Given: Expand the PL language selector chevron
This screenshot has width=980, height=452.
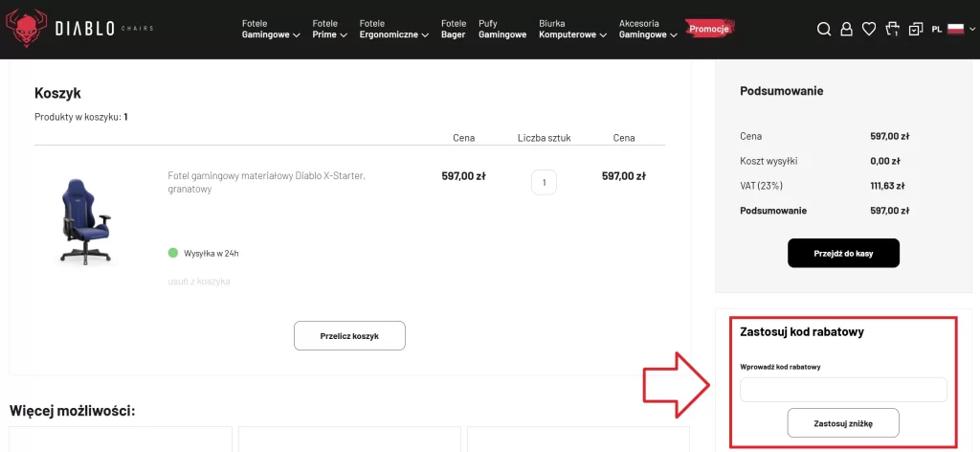Looking at the screenshot, I should tap(972, 29).
